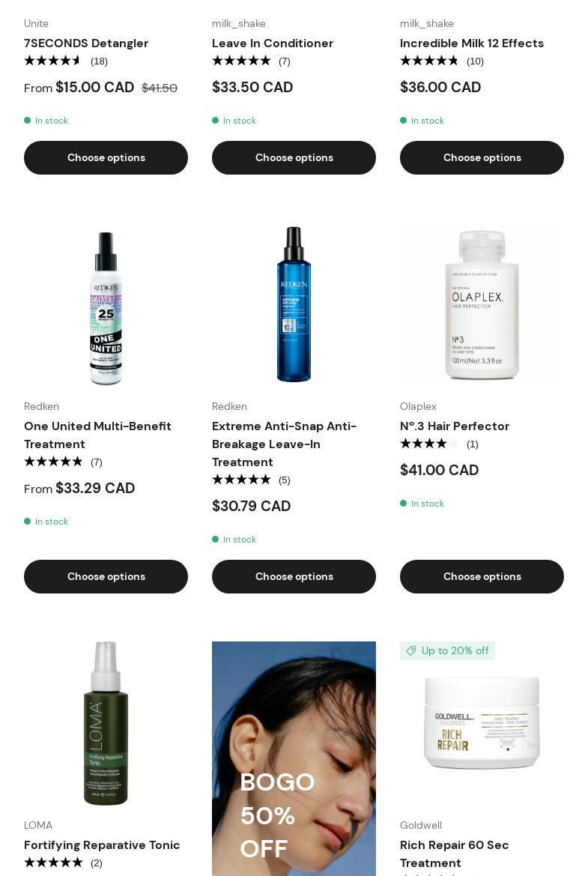Click the 7SECONDS Detangler star rating
The image size is (588, 876).
tap(53, 61)
